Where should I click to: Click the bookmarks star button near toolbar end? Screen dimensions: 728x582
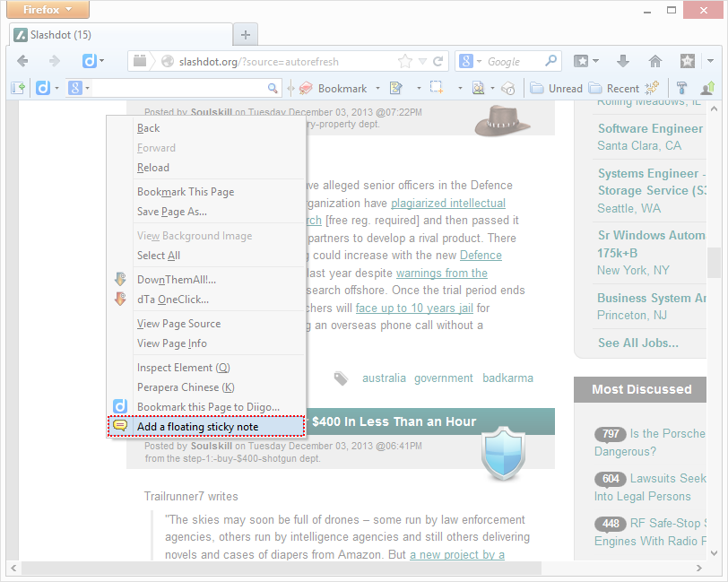click(x=687, y=61)
